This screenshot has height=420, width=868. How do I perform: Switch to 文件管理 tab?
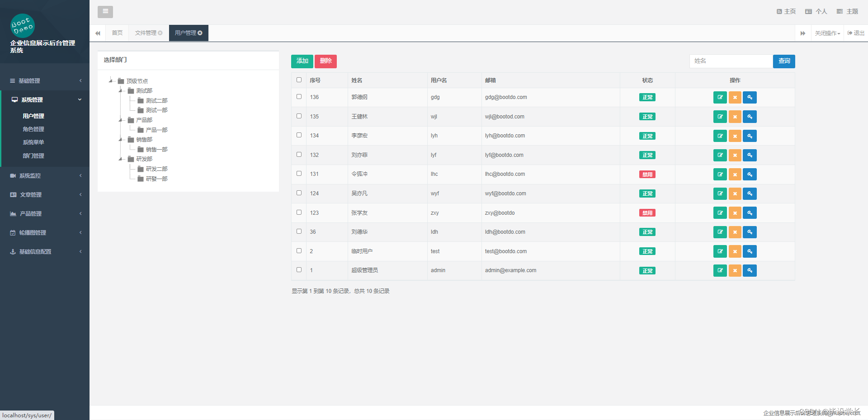(x=146, y=33)
